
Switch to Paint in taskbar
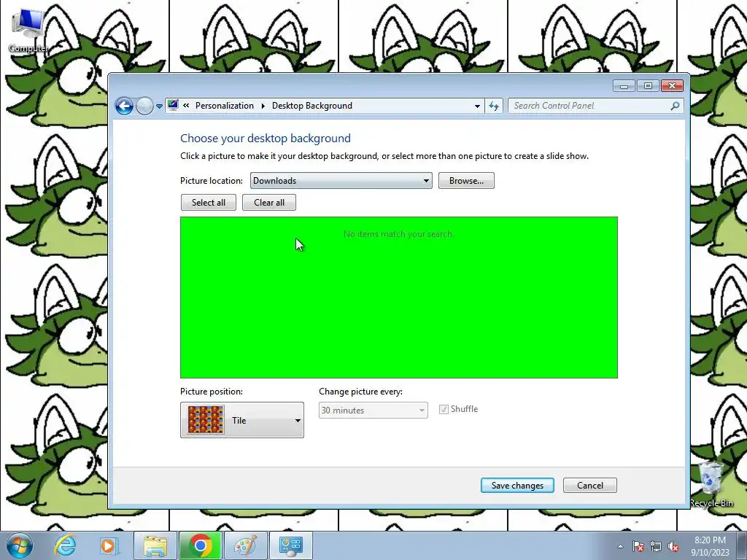coord(246,545)
